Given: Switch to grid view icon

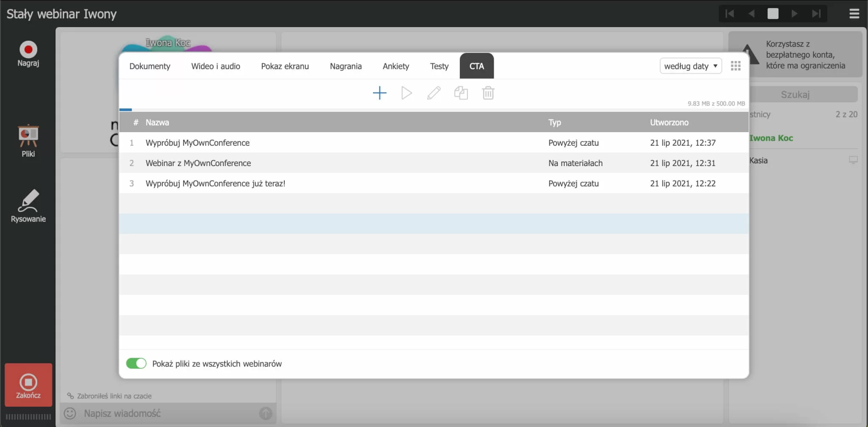Looking at the screenshot, I should point(736,66).
